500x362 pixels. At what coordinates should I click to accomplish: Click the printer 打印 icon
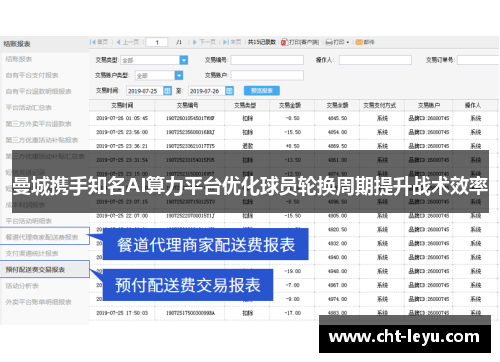point(329,42)
